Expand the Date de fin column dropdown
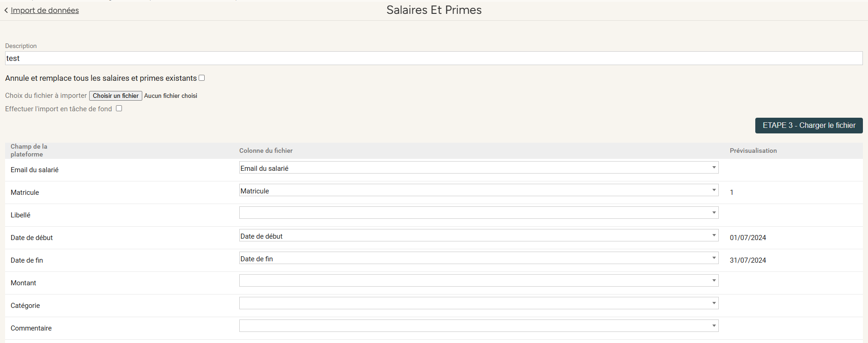This screenshot has height=343, width=868. (x=479, y=258)
